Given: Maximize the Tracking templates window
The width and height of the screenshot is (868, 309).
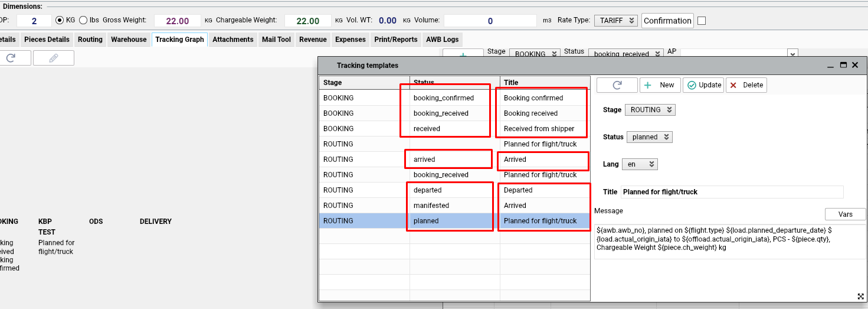Looking at the screenshot, I should point(843,65).
